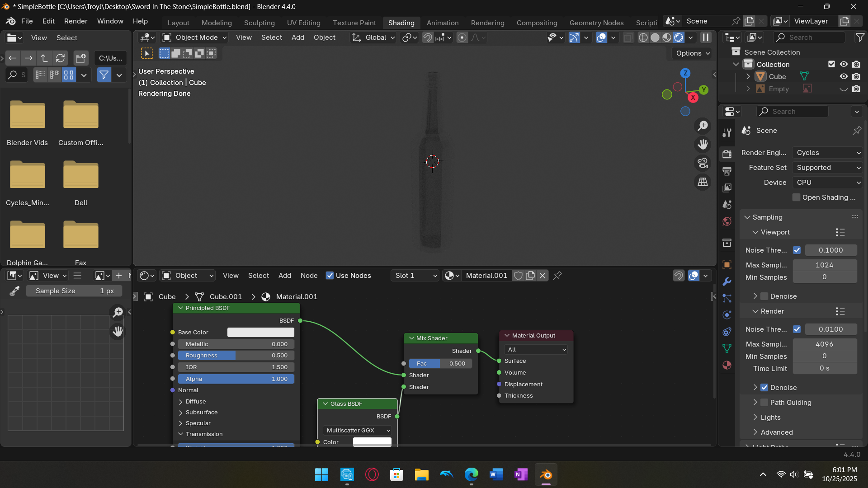The height and width of the screenshot is (488, 868).
Task: Toggle viewport Noise Threshold checkbox
Action: pos(797,250)
